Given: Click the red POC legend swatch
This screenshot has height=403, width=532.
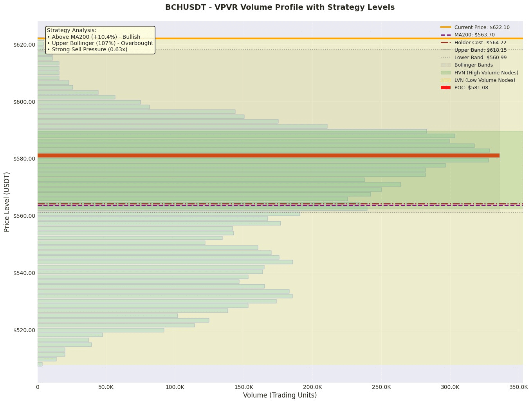Looking at the screenshot, I should click(445, 88).
